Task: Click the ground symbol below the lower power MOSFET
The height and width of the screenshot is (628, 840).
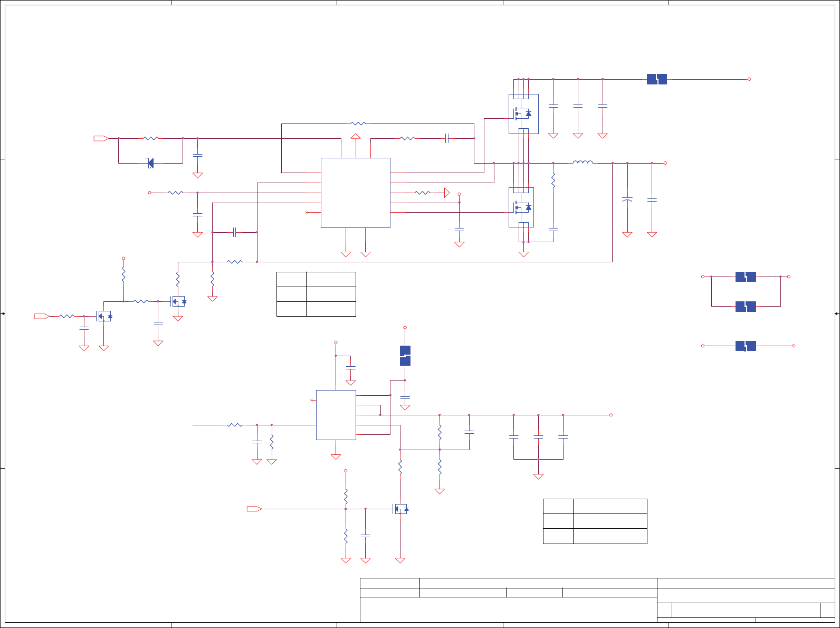Action: tap(523, 254)
